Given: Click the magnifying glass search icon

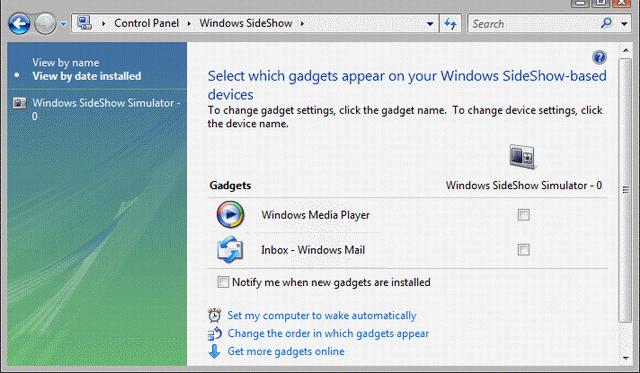Looking at the screenshot, I should click(606, 23).
